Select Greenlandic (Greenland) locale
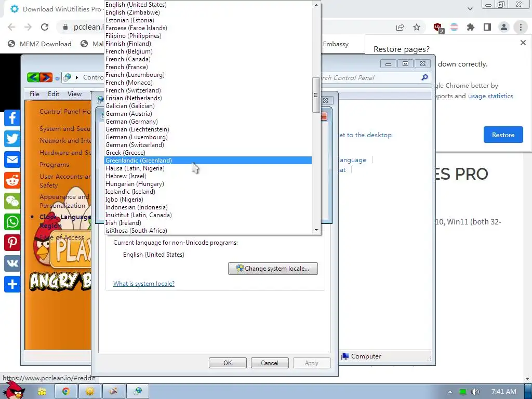 [x=208, y=161]
